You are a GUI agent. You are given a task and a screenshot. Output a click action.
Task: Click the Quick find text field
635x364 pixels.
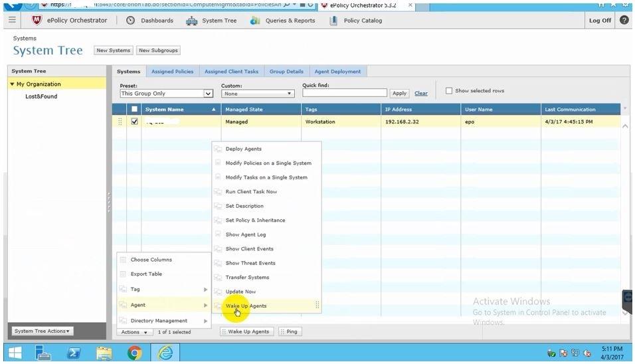344,94
